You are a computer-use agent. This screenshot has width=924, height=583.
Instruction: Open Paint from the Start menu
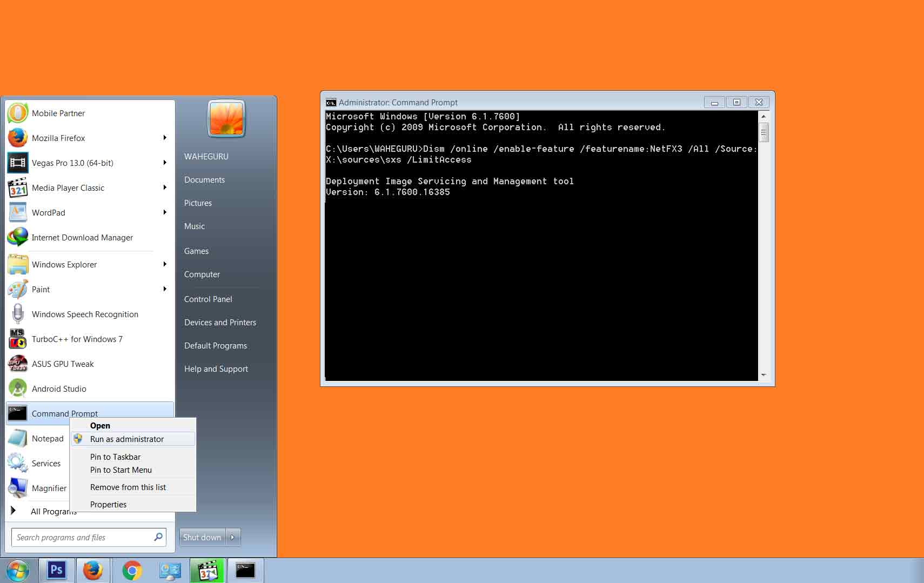pos(42,289)
